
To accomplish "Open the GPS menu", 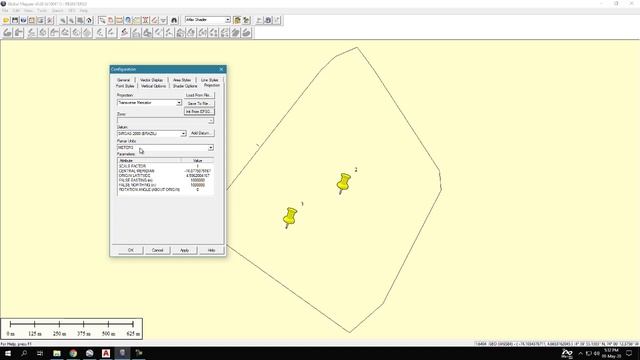I will click(x=72, y=10).
